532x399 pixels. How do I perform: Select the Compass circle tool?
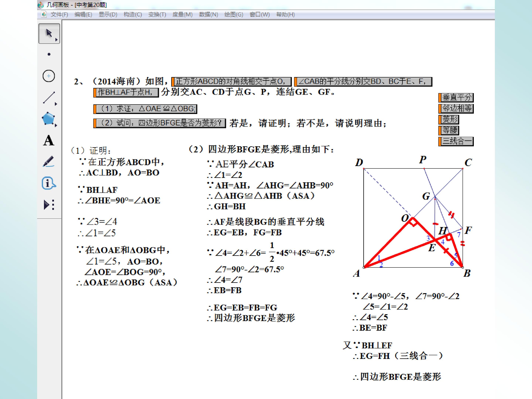pyautogui.click(x=49, y=76)
